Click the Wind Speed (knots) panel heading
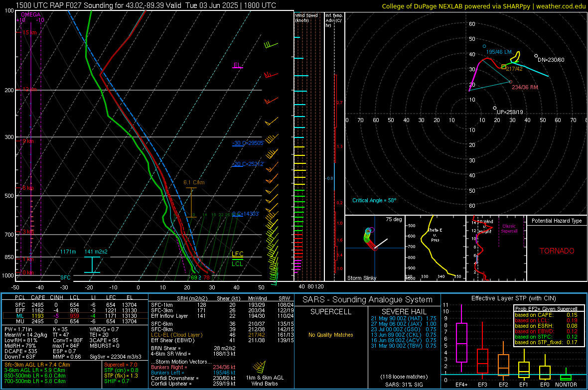The image size is (588, 390). (x=306, y=17)
